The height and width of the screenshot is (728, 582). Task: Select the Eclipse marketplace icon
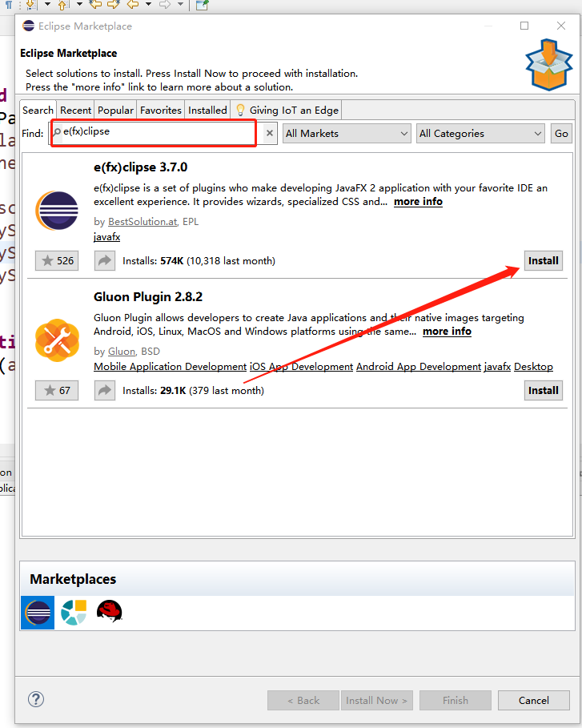(38, 613)
